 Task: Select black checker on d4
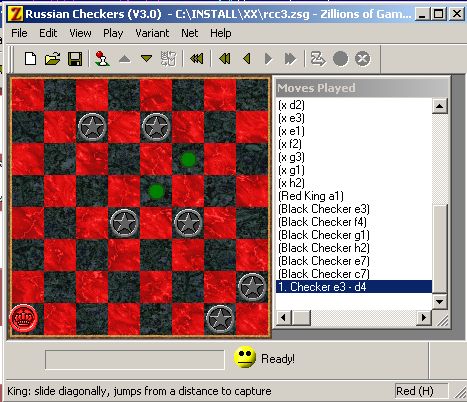[x=124, y=223]
